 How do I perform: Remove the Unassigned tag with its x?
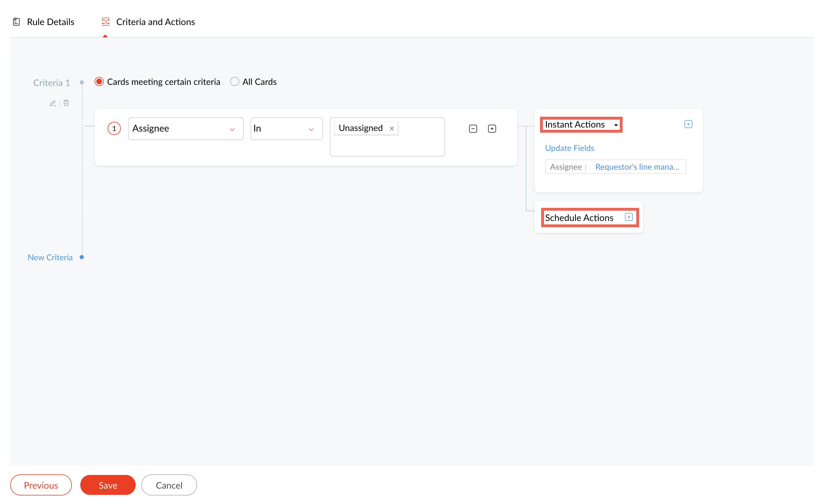tap(392, 128)
